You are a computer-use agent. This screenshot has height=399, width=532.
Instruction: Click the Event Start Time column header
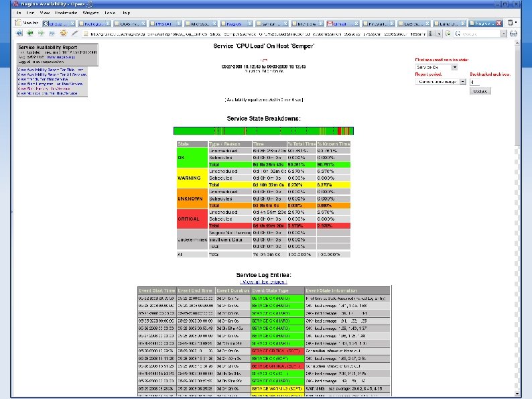pyautogui.click(x=157, y=290)
